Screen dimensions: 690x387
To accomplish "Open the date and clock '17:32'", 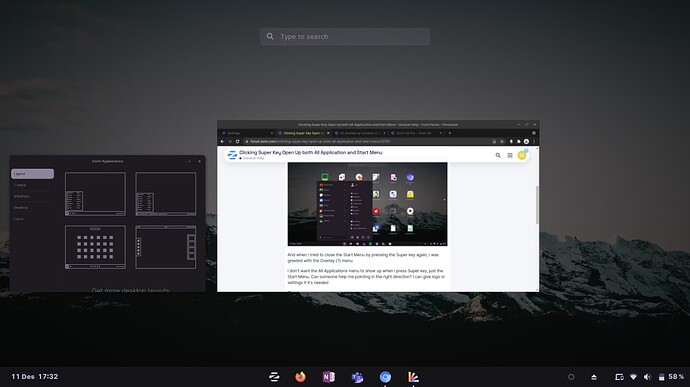I will [35, 376].
